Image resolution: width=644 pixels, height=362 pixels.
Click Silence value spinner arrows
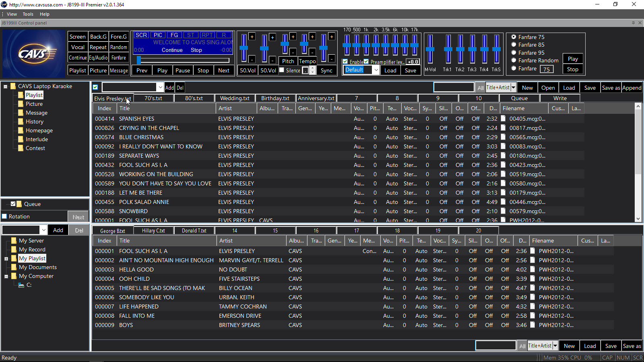point(312,70)
